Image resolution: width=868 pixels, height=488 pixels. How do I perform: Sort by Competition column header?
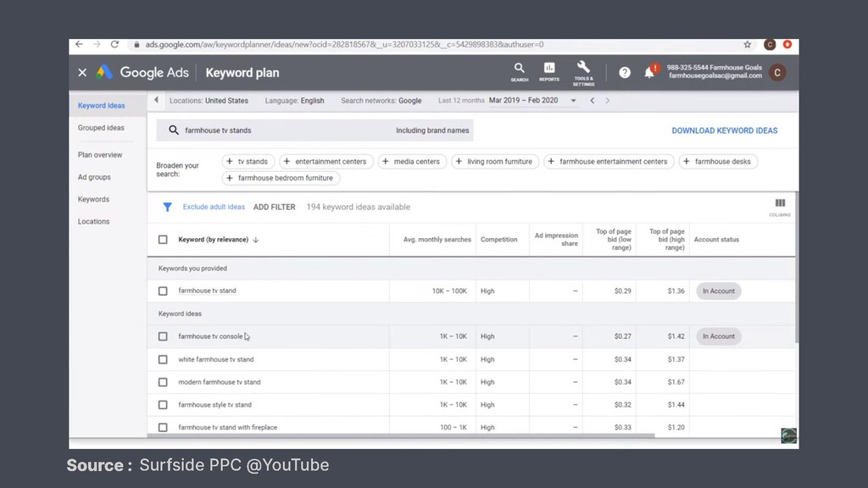(x=498, y=240)
